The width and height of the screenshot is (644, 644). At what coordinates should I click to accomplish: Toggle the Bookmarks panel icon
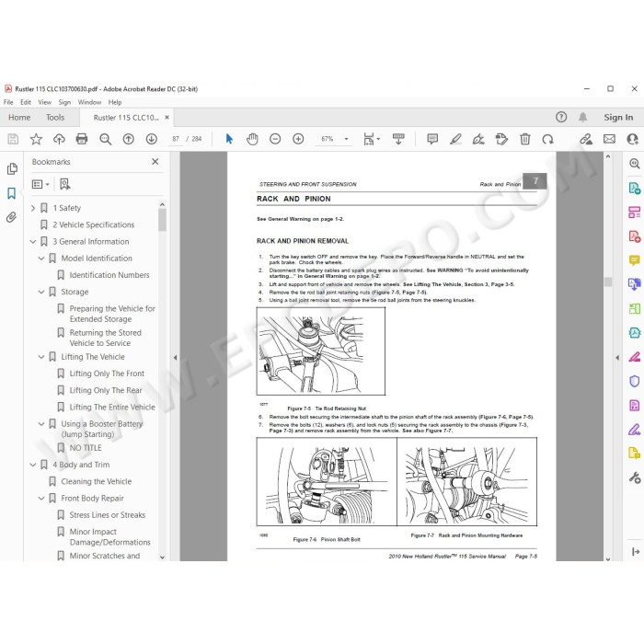click(11, 193)
